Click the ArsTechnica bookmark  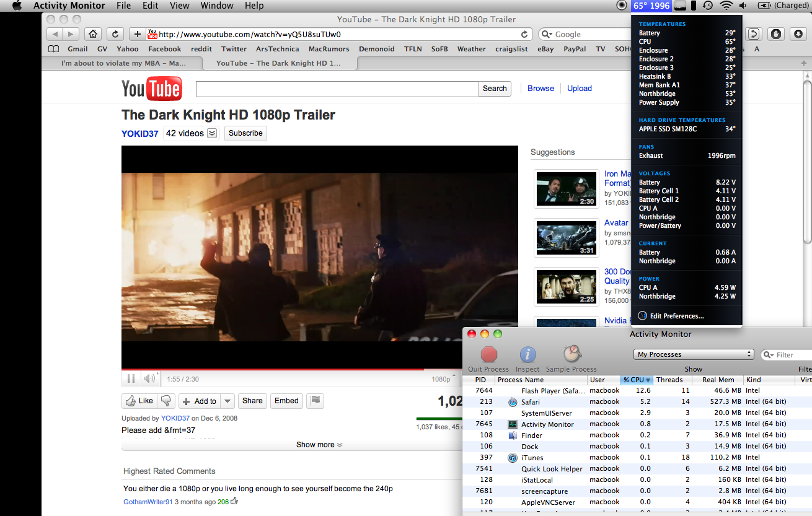pyautogui.click(x=278, y=49)
